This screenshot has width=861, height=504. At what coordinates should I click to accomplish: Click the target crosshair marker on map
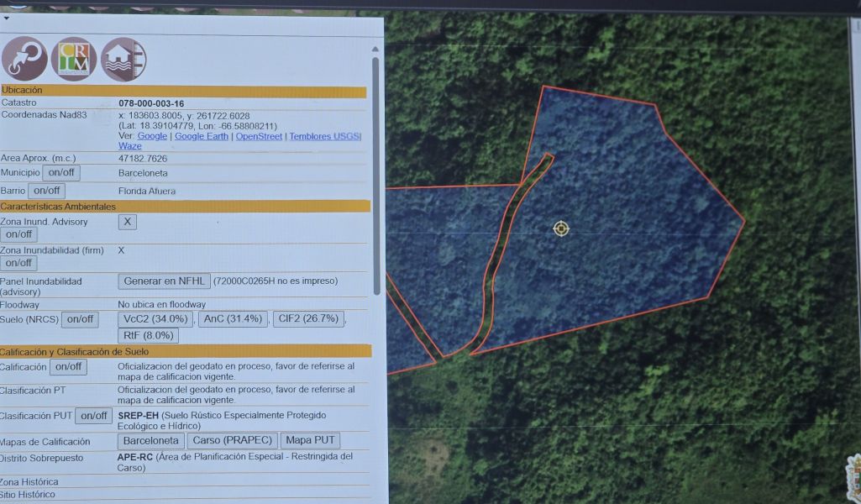[x=561, y=228]
